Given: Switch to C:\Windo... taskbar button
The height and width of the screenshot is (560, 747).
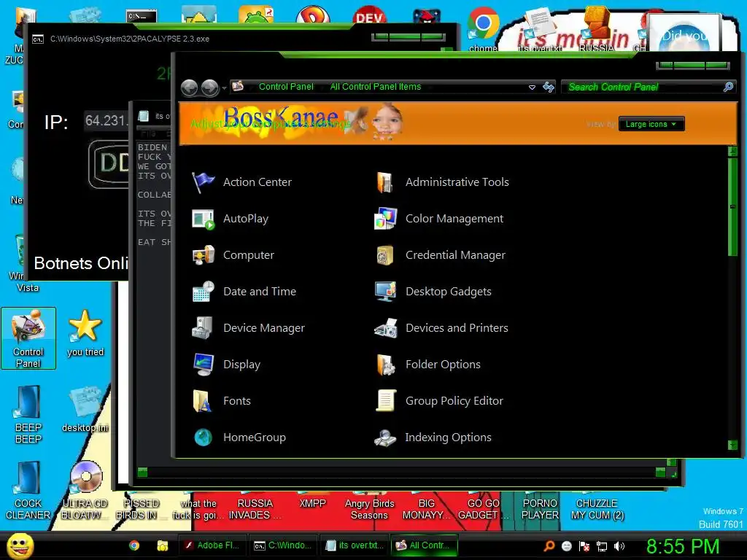Looking at the screenshot, I should coord(283,545).
